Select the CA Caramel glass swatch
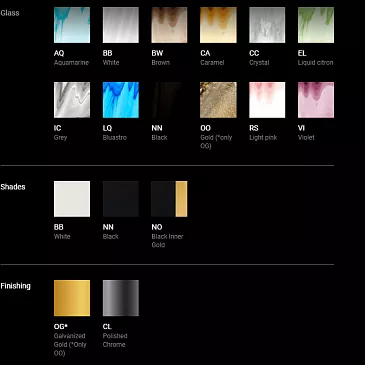Image resolution: width=365 pixels, height=365 pixels. tap(218, 25)
